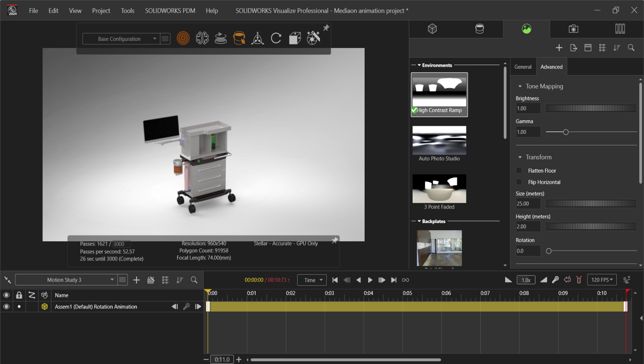The width and height of the screenshot is (644, 364).
Task: Select the Auto Photo Studio environment thumbnail
Action: coord(439,140)
